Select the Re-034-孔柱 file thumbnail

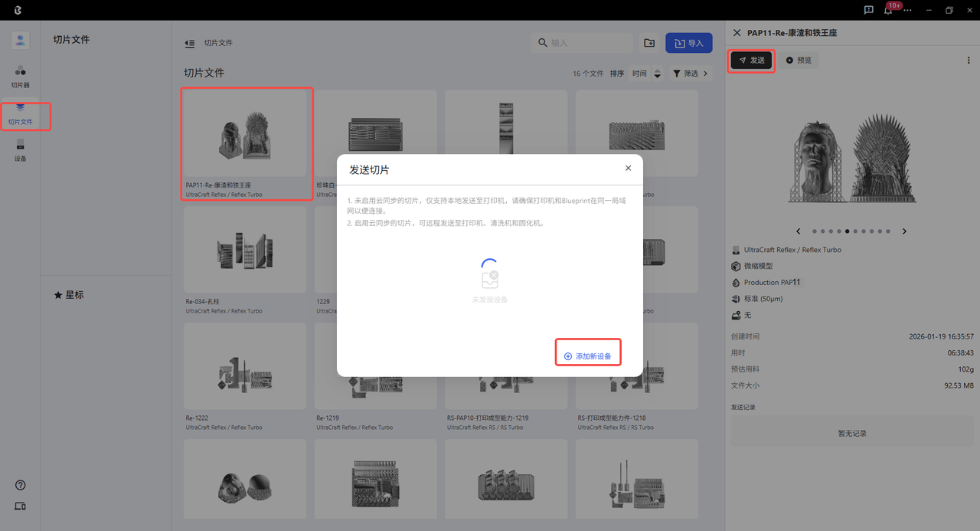click(x=245, y=250)
